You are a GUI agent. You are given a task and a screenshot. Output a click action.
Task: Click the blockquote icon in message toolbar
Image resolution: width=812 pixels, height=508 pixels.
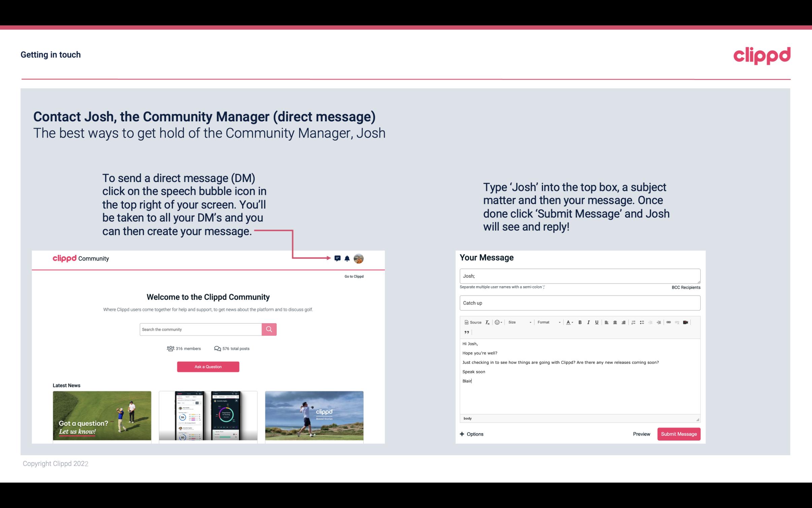click(465, 332)
